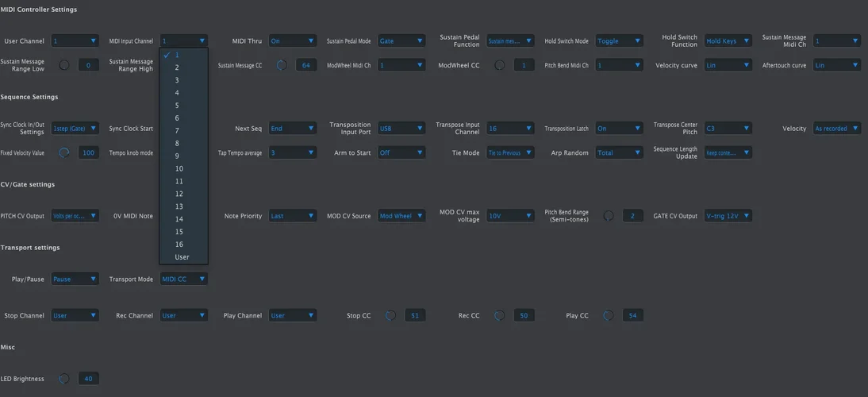Select channel 16 from the list
The image size is (868, 397).
pos(184,245)
